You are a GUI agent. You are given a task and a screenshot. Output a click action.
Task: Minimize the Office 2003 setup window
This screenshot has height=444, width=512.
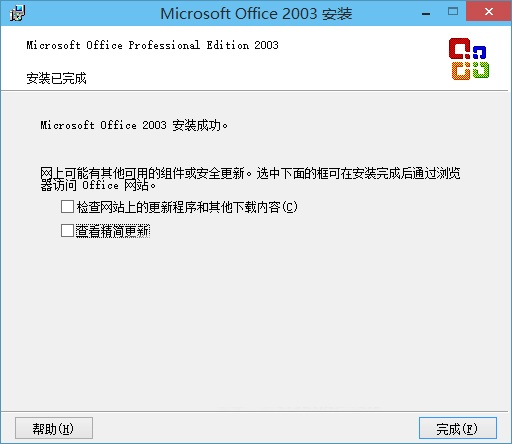click(x=426, y=13)
